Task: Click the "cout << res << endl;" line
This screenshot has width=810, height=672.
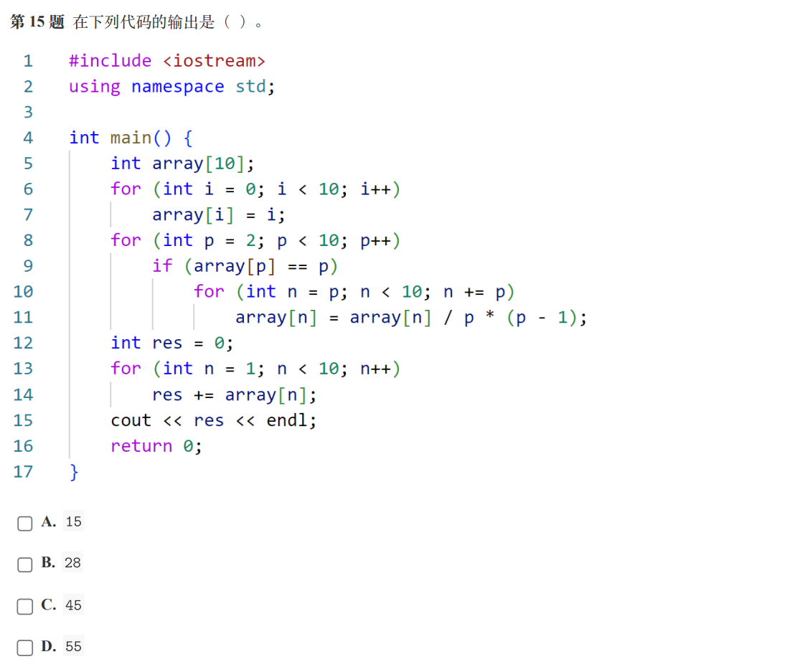Action: (213, 420)
